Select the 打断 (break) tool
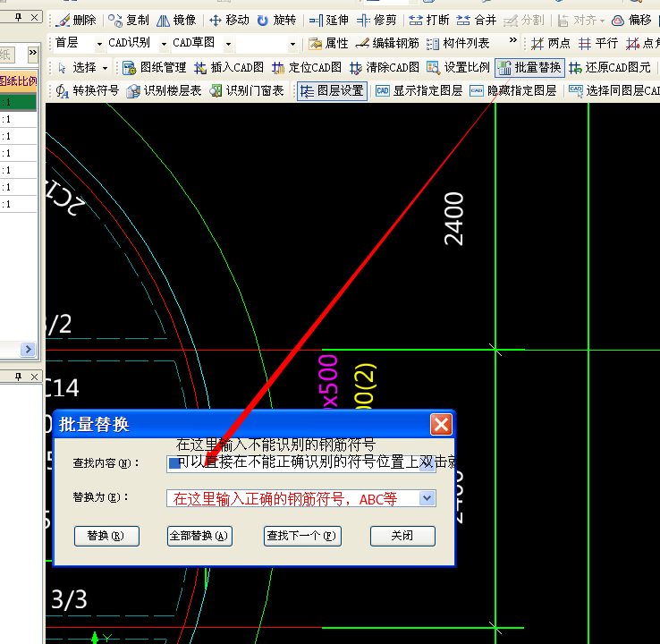Viewport: 660px width, 644px height. pyautogui.click(x=429, y=20)
